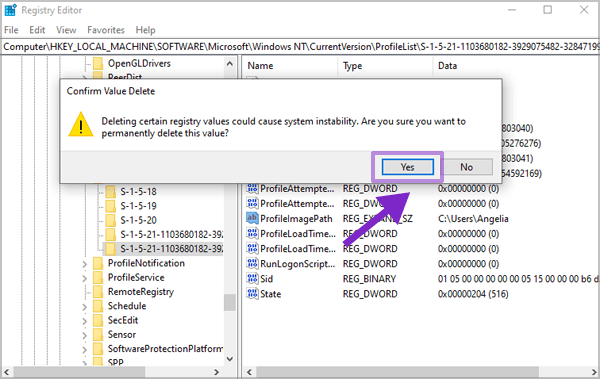Click the Sid binary value icon

click(252, 279)
